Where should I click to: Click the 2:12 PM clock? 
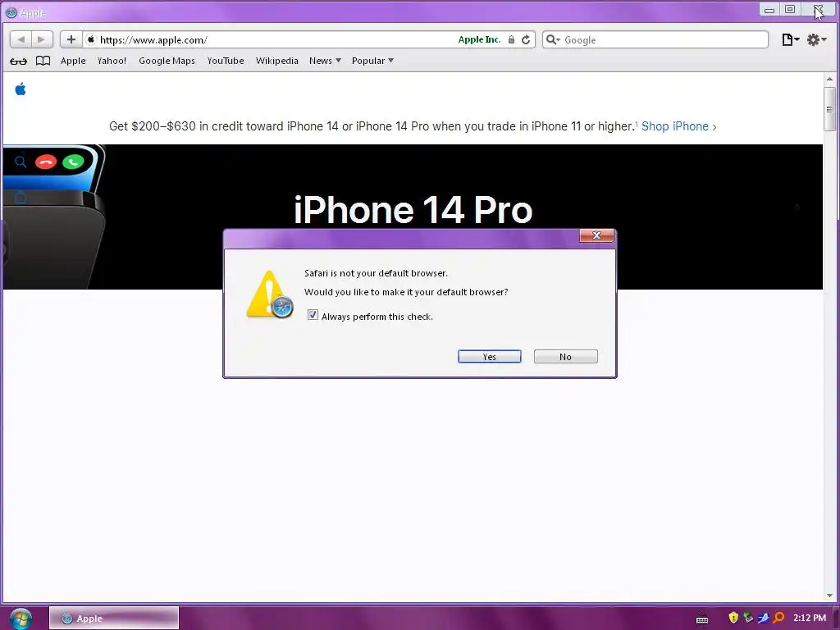pos(810,618)
